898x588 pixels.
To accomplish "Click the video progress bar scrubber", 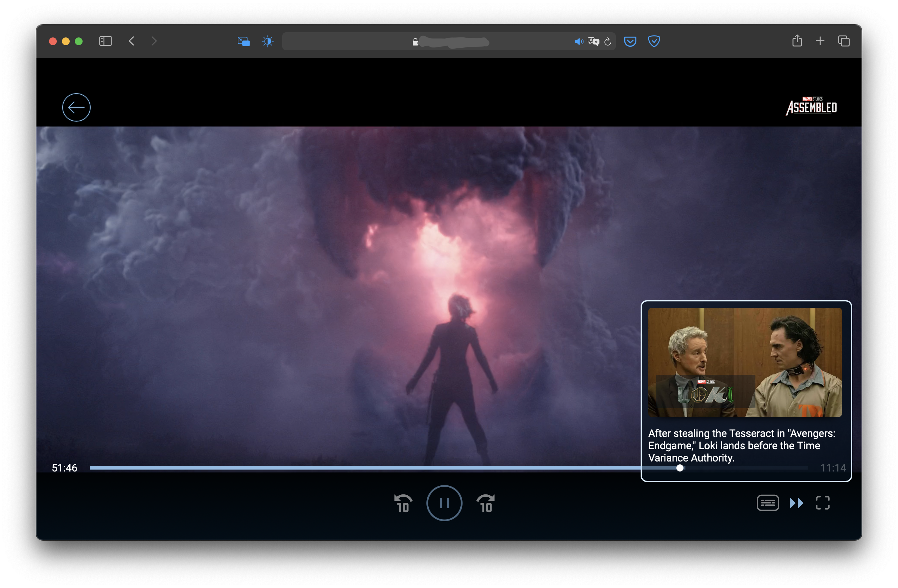I will (x=680, y=468).
